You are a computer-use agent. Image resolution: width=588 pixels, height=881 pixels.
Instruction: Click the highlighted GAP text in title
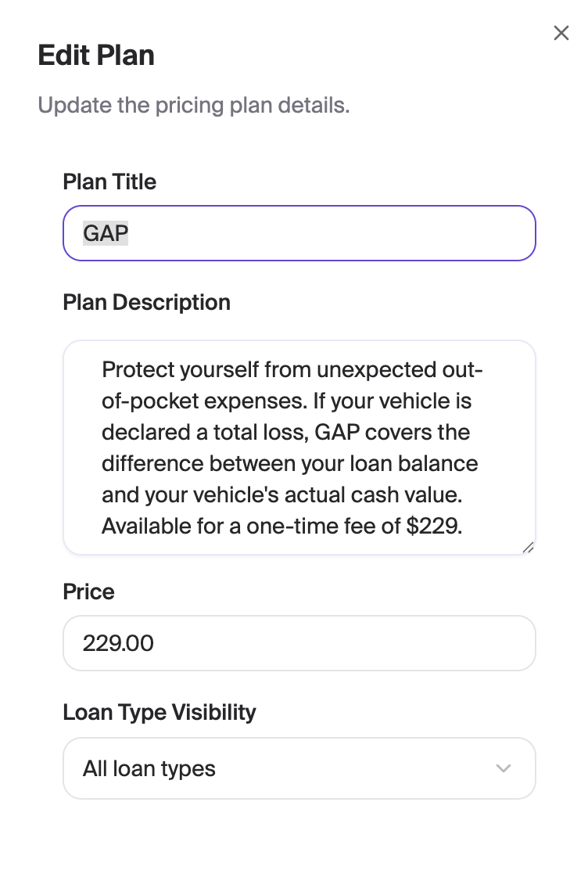click(106, 233)
